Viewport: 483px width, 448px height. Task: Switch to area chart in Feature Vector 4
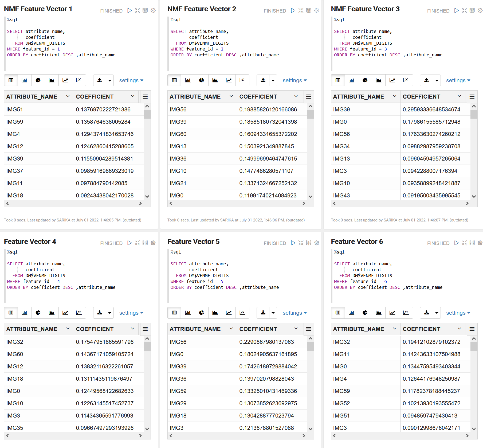pos(52,313)
